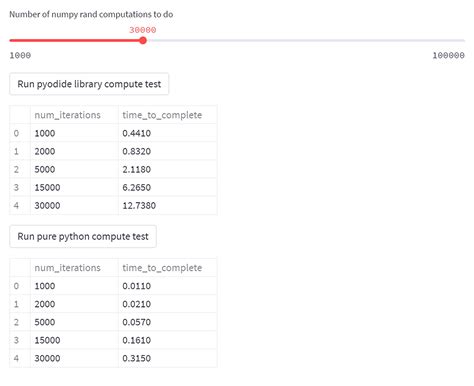Click the 30000 iterations cell beside 12.7380
Viewport: 474px width, 386px height.
tap(74, 205)
